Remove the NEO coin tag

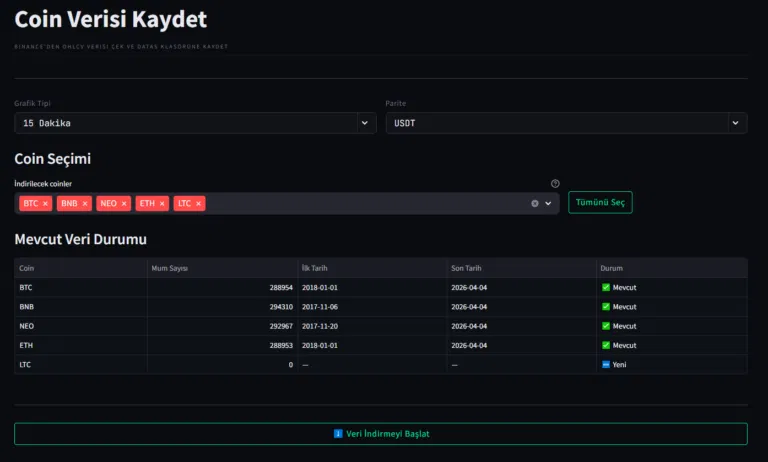click(x=124, y=203)
